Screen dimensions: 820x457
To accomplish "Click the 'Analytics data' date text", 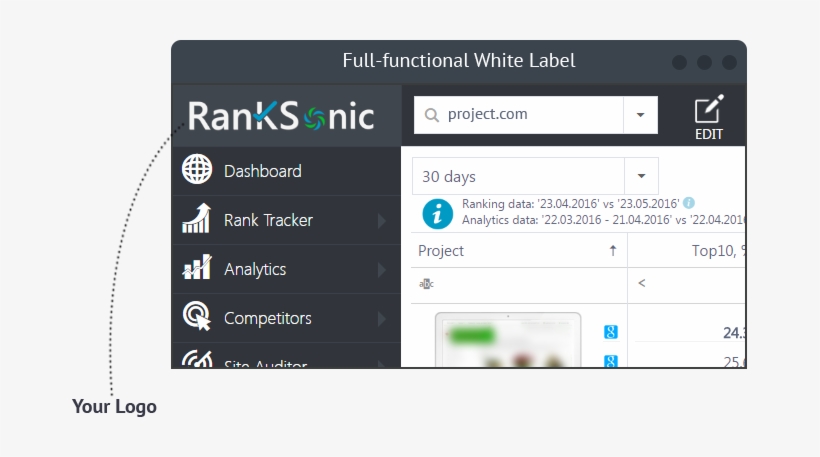I will pos(603,220).
